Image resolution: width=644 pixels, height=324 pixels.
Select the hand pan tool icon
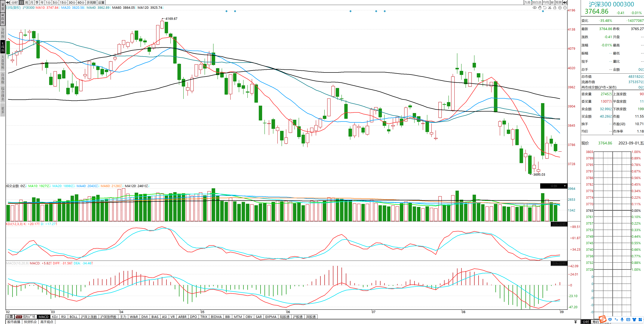point(540,8)
